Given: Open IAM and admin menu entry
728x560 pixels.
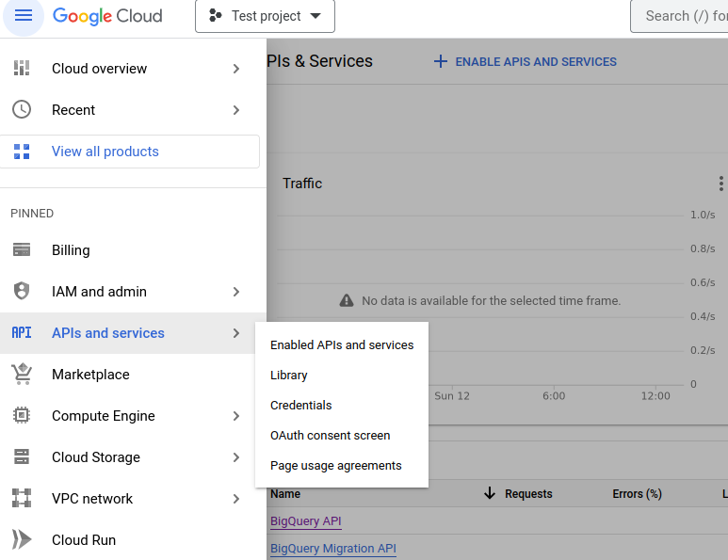Looking at the screenshot, I should click(133, 292).
